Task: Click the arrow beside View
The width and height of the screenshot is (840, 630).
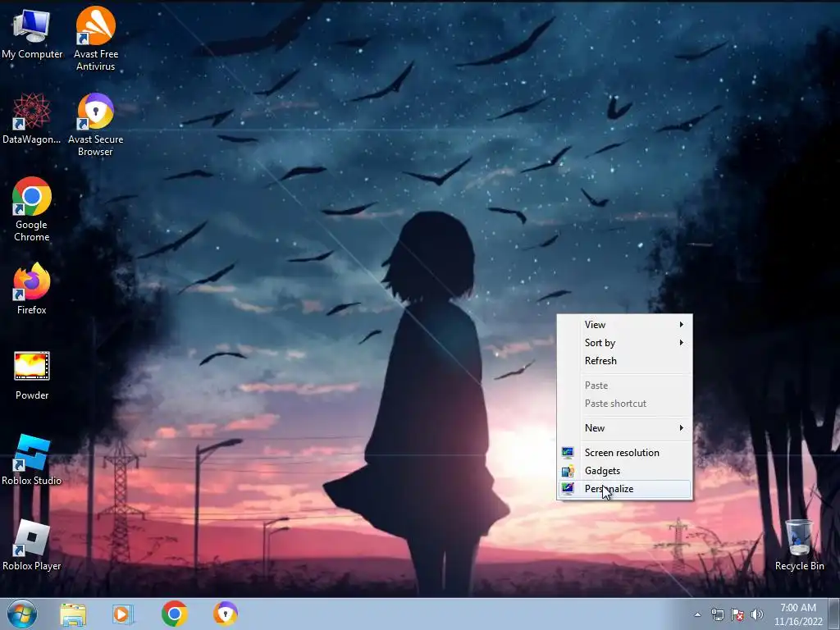Action: [x=682, y=325]
